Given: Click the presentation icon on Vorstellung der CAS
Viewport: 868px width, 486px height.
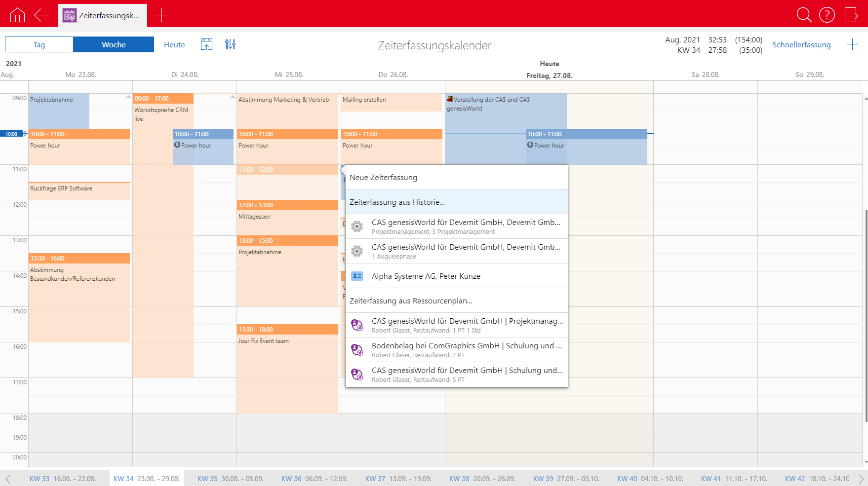Looking at the screenshot, I should click(x=450, y=99).
